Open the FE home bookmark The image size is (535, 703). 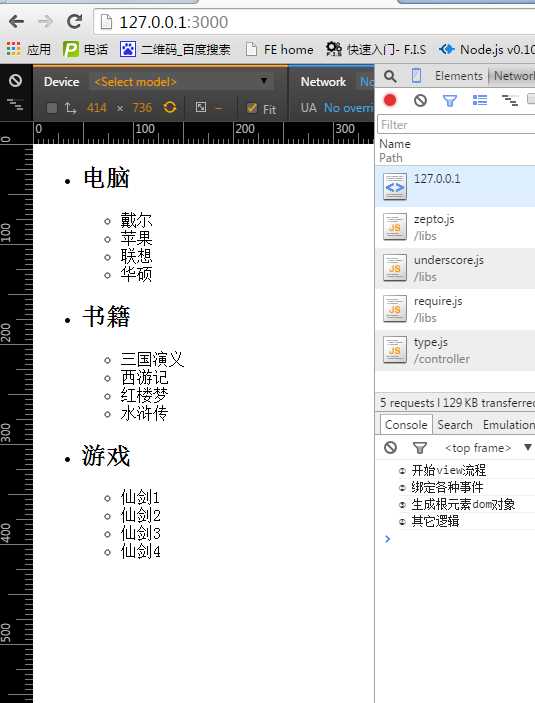(280, 49)
